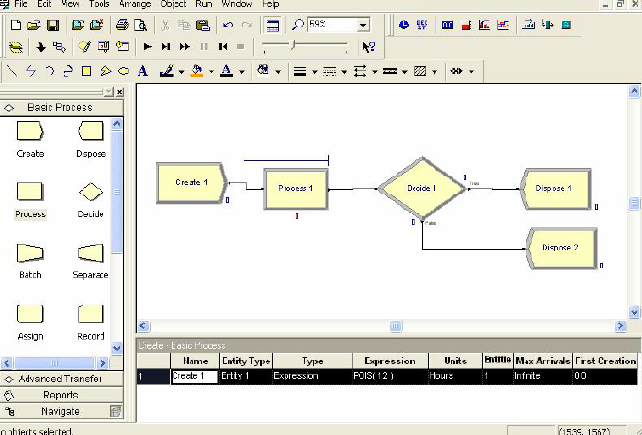Open Text Color dropdown arrow
Viewport: 642px width, 435px height.
[242, 72]
